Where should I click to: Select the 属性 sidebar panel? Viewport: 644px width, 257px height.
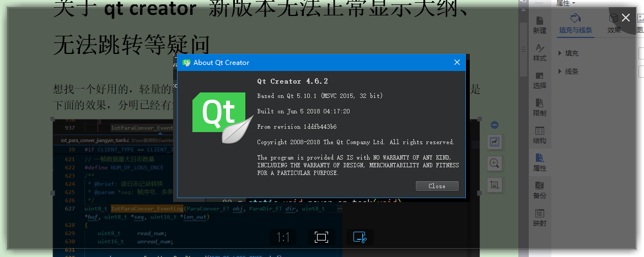coord(540,163)
